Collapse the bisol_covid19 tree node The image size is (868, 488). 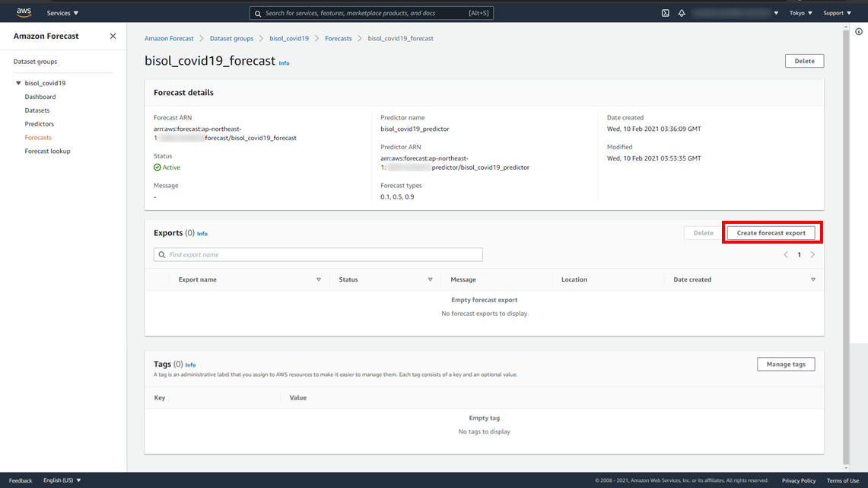click(x=18, y=83)
